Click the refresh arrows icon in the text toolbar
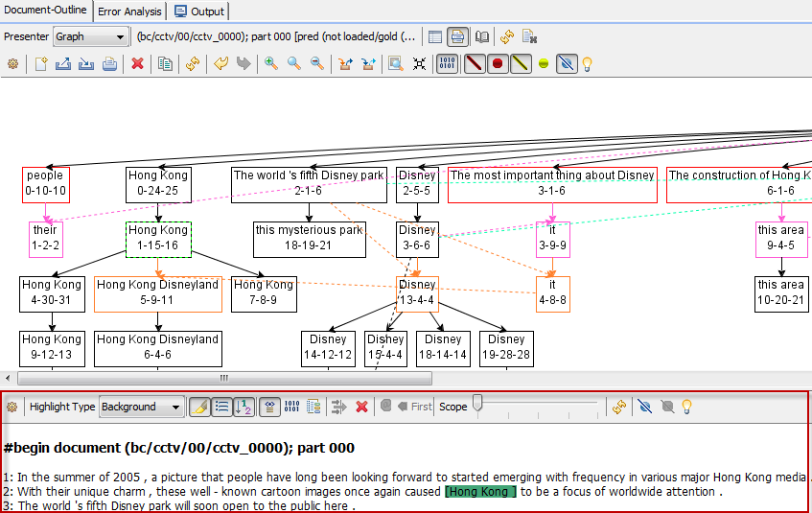Viewport: 812px width, 513px height. pos(619,407)
